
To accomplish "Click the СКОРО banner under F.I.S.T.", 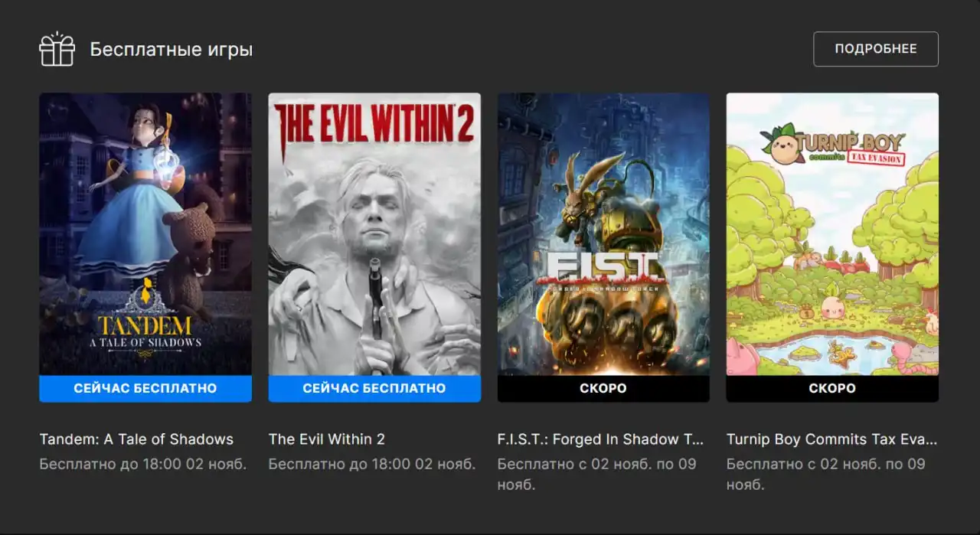I will [x=603, y=389].
